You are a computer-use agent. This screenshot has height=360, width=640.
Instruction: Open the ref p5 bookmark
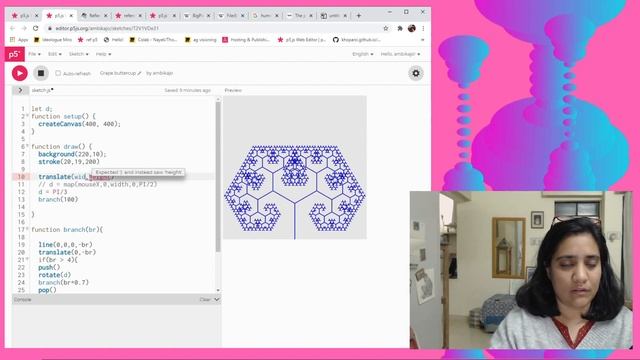88,40
